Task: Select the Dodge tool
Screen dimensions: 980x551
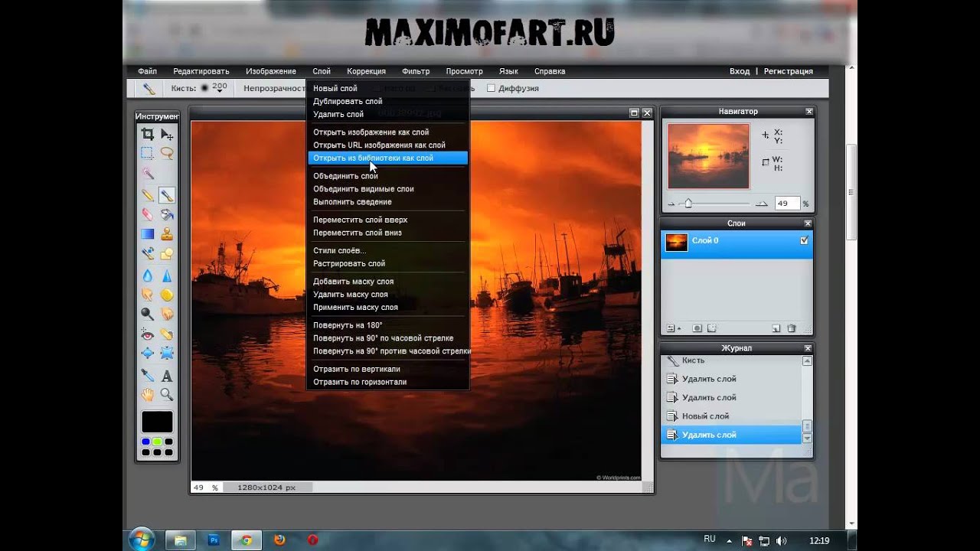Action: (x=148, y=314)
